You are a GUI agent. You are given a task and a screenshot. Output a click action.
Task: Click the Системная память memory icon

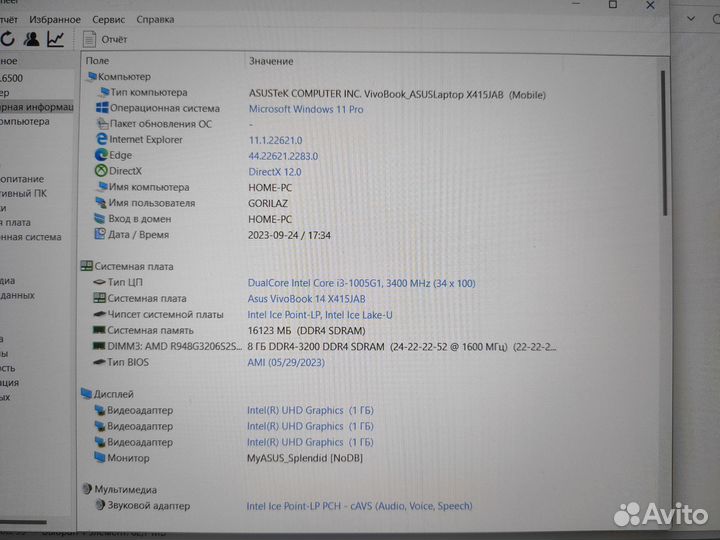coord(99,330)
